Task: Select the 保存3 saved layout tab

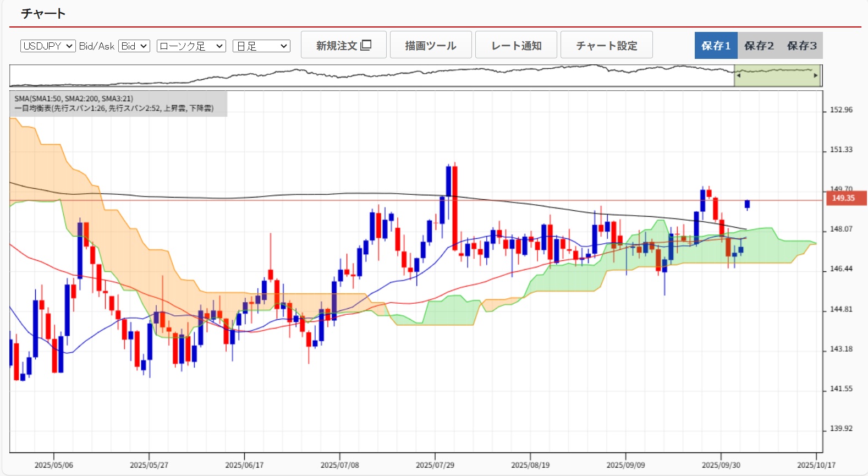Action: coord(801,46)
